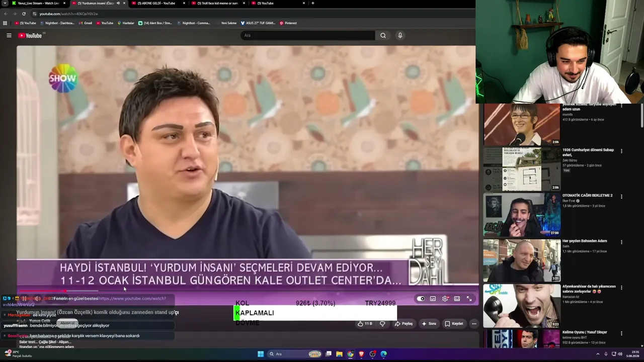644x362 pixels.
Task: Toggle subtitles on the video player
Action: click(433, 299)
